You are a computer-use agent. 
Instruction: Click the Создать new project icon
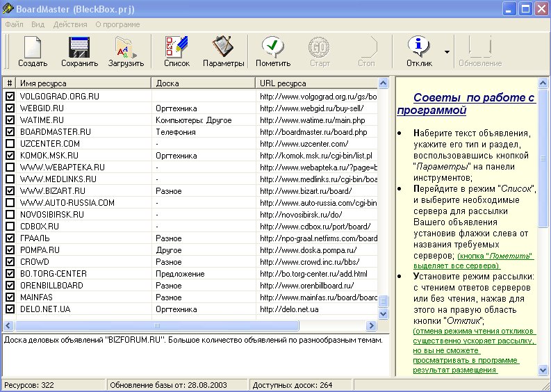point(33,47)
